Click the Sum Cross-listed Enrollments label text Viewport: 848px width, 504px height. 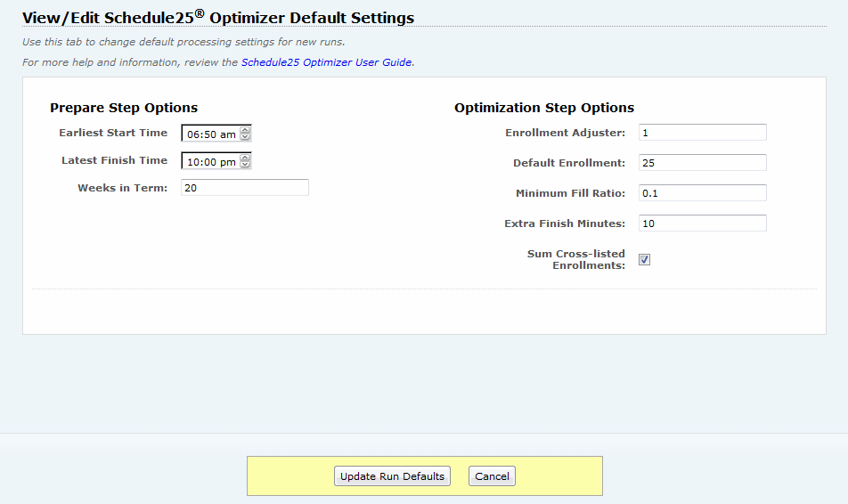tap(576, 259)
